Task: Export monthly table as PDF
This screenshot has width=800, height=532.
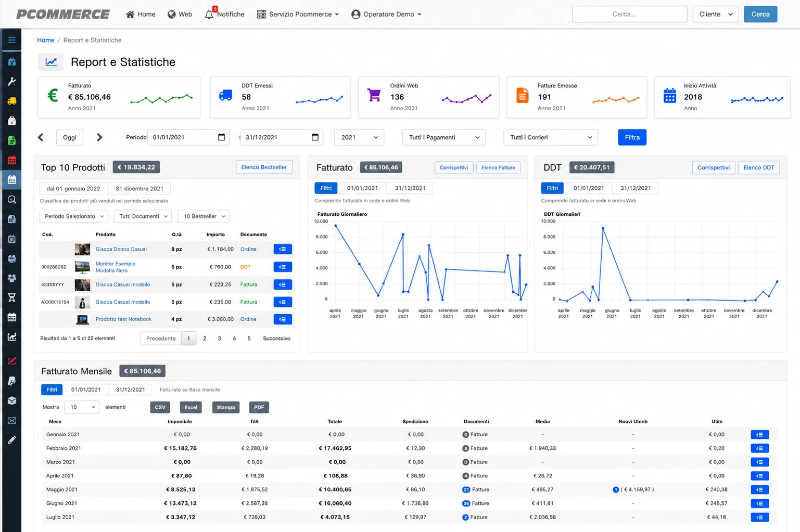Action: (259, 407)
